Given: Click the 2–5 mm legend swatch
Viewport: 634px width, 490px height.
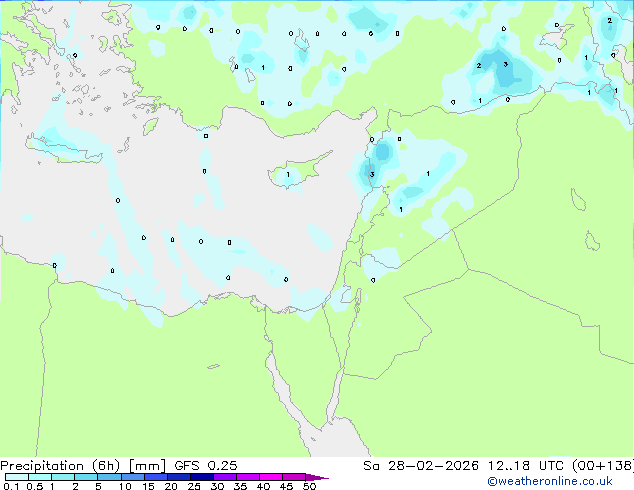Looking at the screenshot, I should tap(86, 477).
